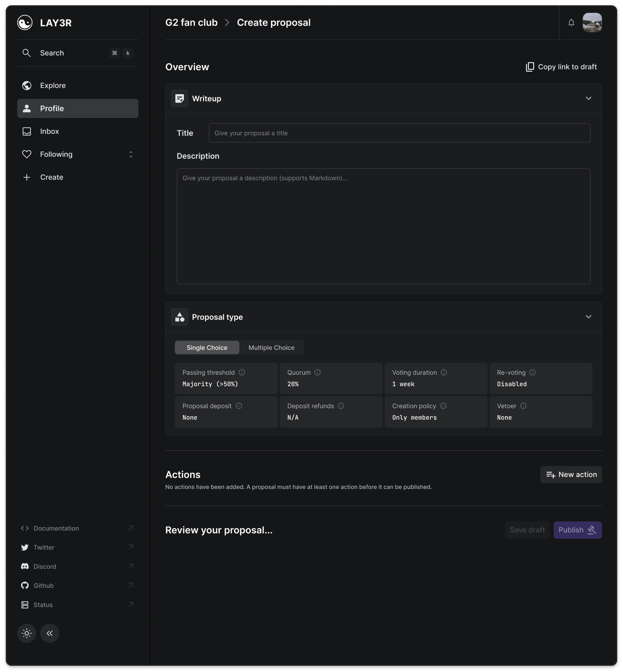This screenshot has width=623, height=672.
Task: Expand the Following list chevron
Action: click(x=130, y=154)
